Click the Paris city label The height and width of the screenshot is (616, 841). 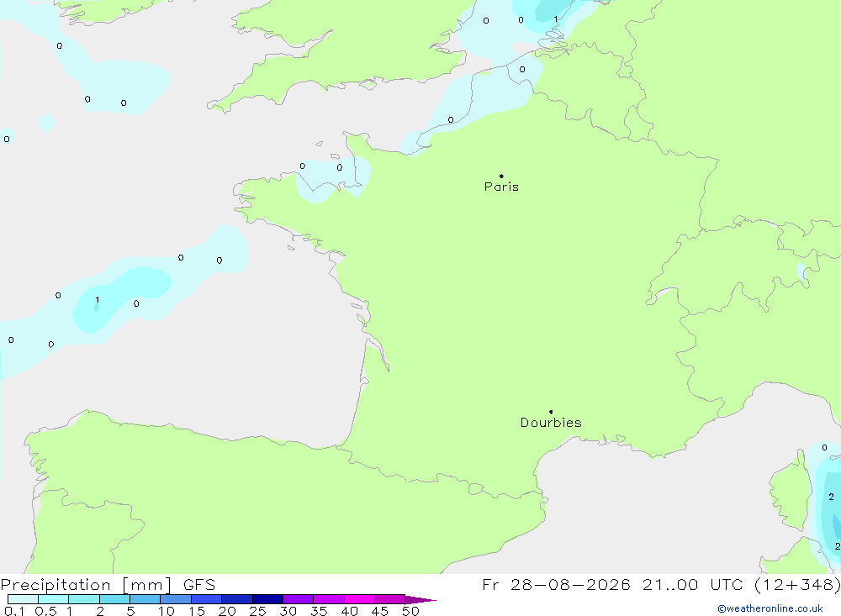[x=501, y=187]
